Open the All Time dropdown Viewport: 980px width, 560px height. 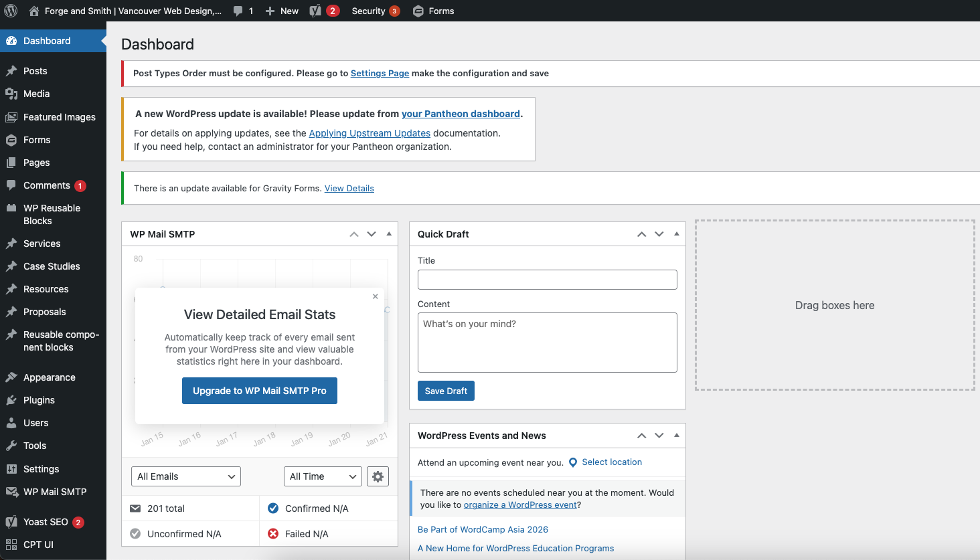323,476
